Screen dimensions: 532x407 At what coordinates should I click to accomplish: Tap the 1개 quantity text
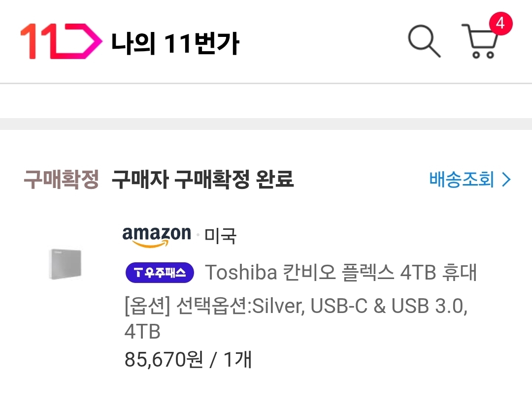pos(237,360)
